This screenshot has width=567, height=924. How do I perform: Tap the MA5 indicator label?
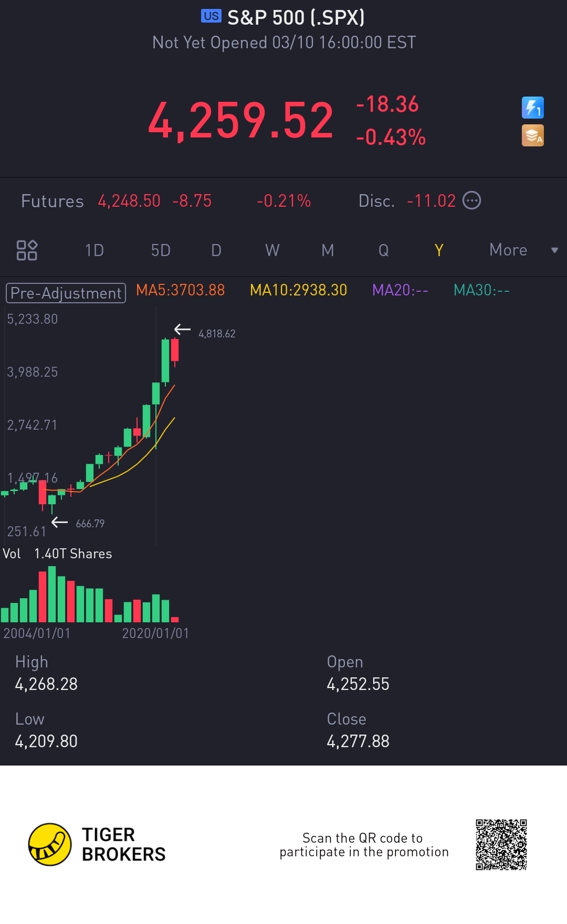(x=180, y=290)
